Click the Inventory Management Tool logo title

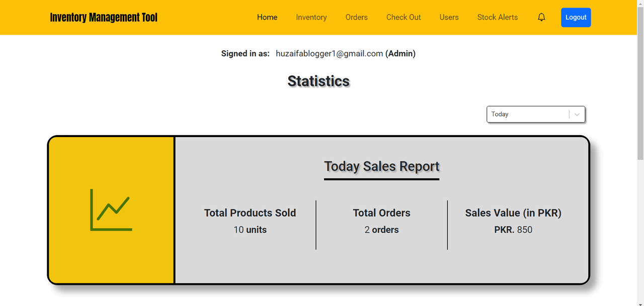104,18
